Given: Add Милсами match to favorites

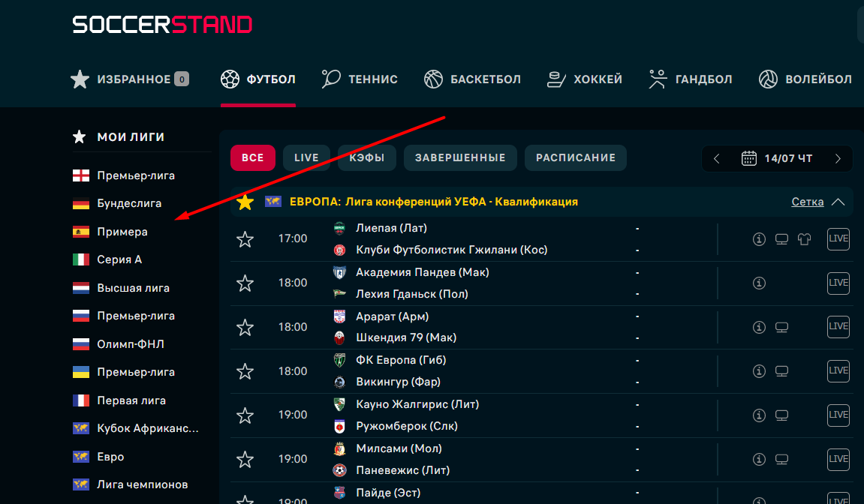Looking at the screenshot, I should coord(245,460).
